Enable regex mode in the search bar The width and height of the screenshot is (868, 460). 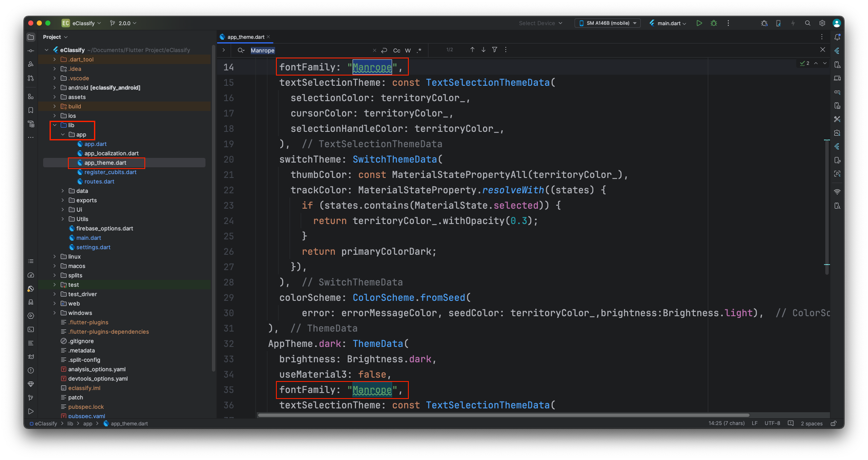pos(419,50)
